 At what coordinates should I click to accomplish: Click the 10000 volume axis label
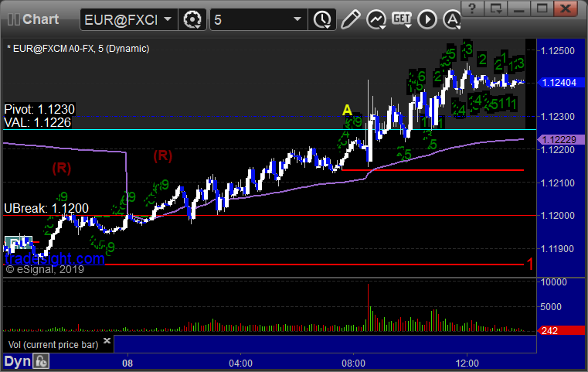pyautogui.click(x=553, y=282)
